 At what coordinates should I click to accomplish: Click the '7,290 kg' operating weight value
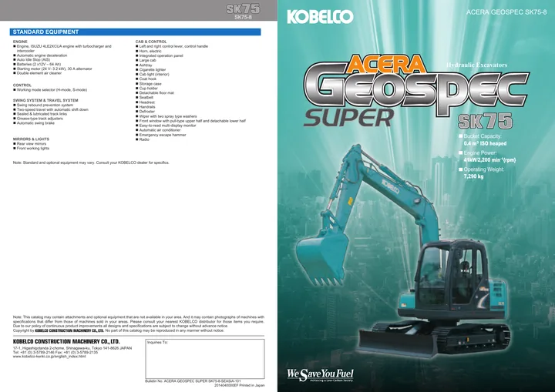coord(473,176)
